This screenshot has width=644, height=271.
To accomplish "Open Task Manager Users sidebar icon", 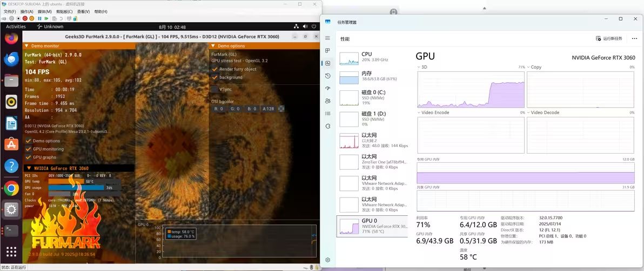I will click(x=327, y=101).
